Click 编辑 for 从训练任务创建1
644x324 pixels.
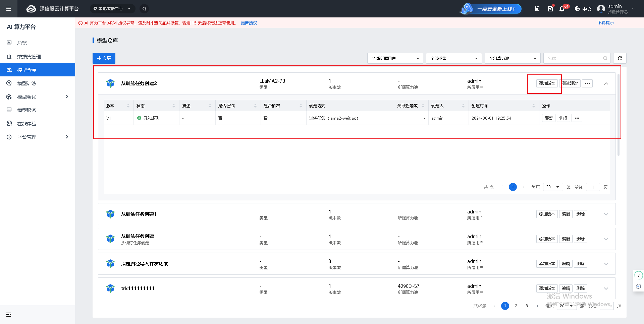click(566, 214)
